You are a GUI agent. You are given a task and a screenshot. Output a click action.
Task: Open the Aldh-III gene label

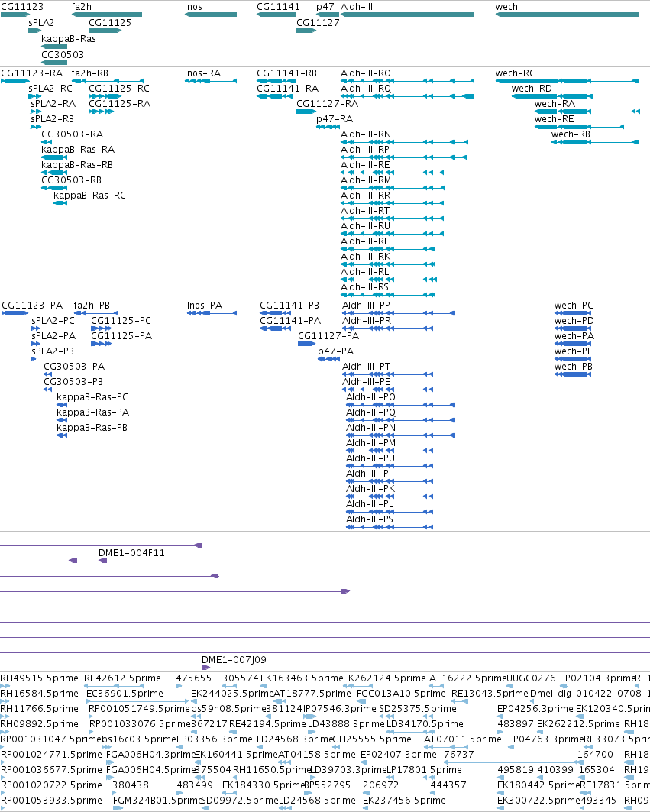pos(357,7)
